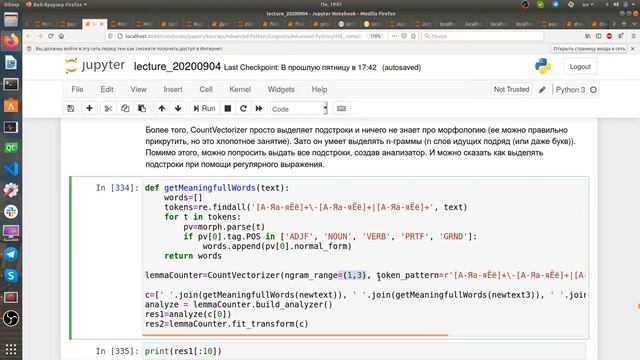Interrupt the kernel with stop icon
Viewport: 640px width, 360px height.
228,109
